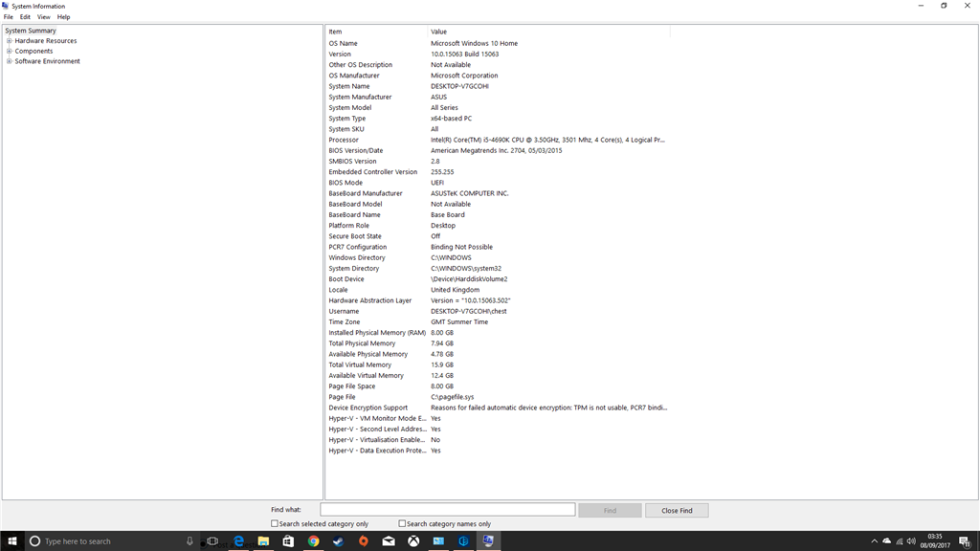
Task: Expand the Software Environment node
Action: [x=9, y=61]
